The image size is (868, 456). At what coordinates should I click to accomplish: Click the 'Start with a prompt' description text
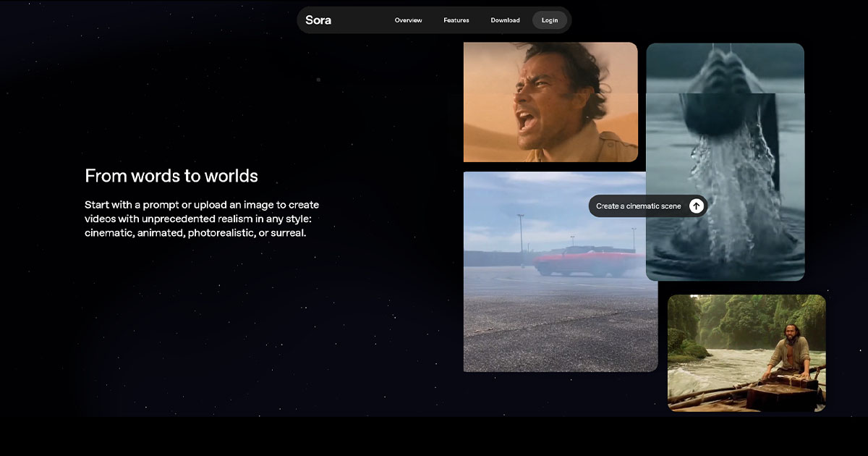202,219
